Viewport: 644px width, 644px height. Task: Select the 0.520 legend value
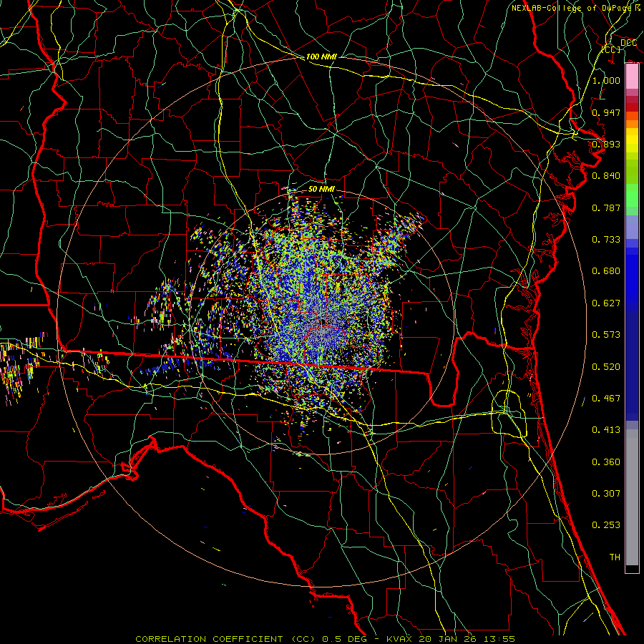coord(606,367)
